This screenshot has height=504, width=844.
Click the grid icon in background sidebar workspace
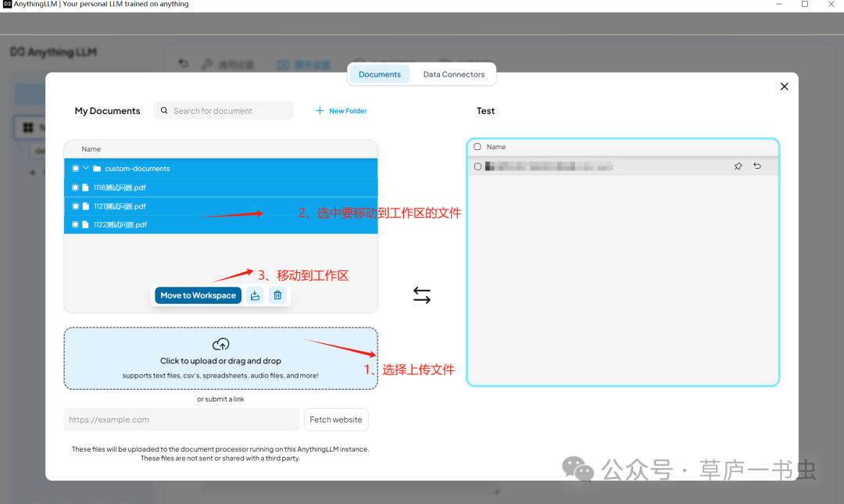point(28,127)
